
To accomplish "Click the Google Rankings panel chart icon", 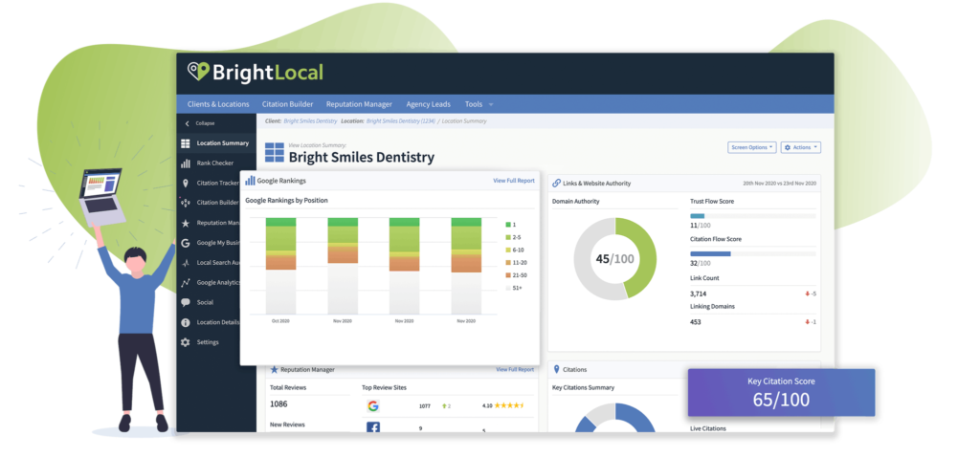I will (250, 181).
